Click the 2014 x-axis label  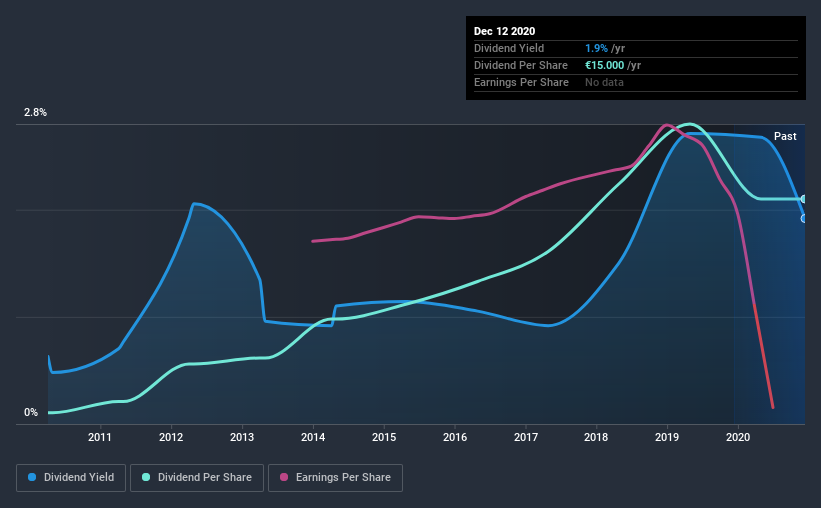coord(313,437)
